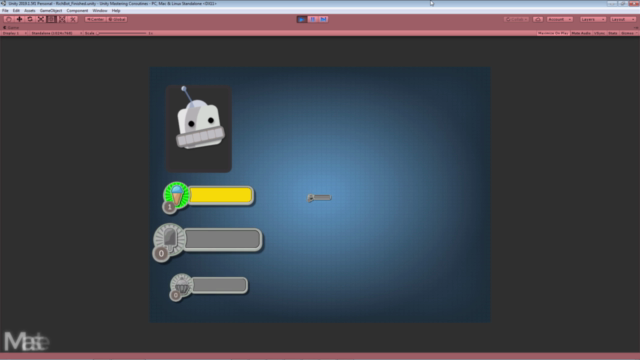Click the ice cream count badge 1
Image resolution: width=640 pixels, height=360 pixels.
click(x=169, y=207)
